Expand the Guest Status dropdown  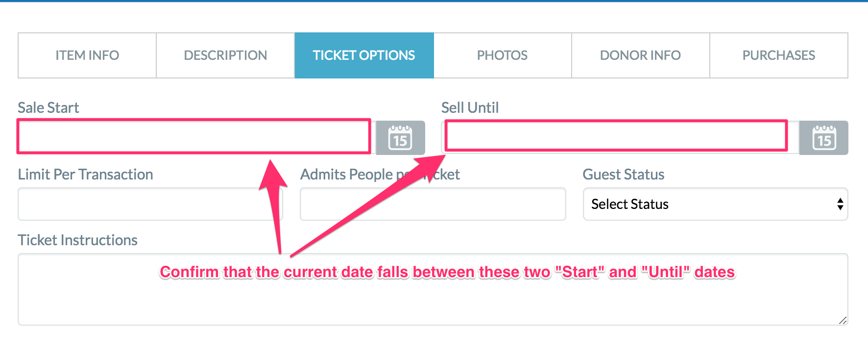[715, 204]
